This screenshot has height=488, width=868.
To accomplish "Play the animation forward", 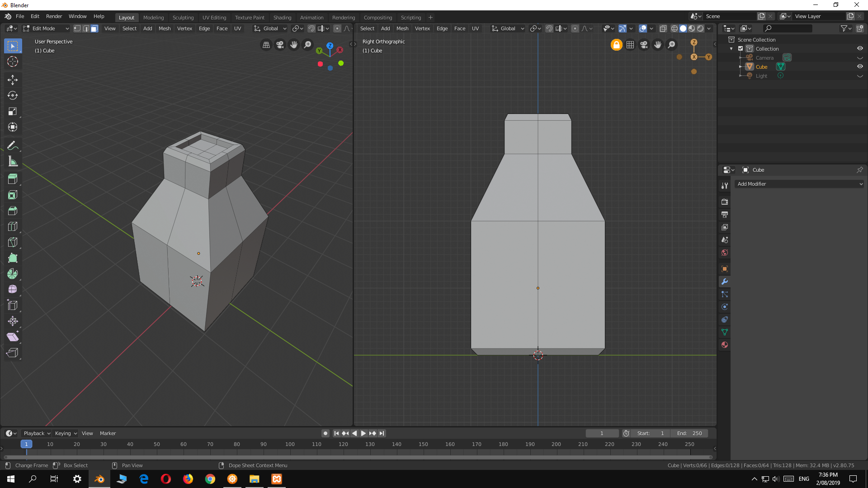I will pos(363,433).
